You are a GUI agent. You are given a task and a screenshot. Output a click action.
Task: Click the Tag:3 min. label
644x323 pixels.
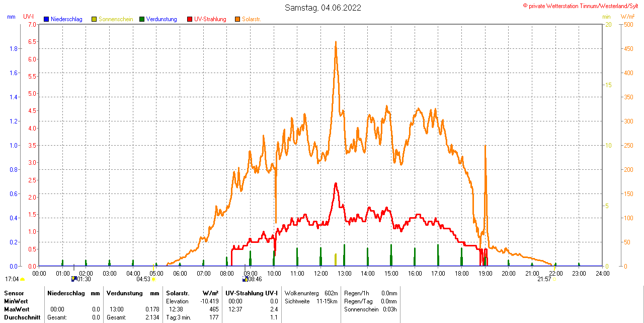pos(179,317)
